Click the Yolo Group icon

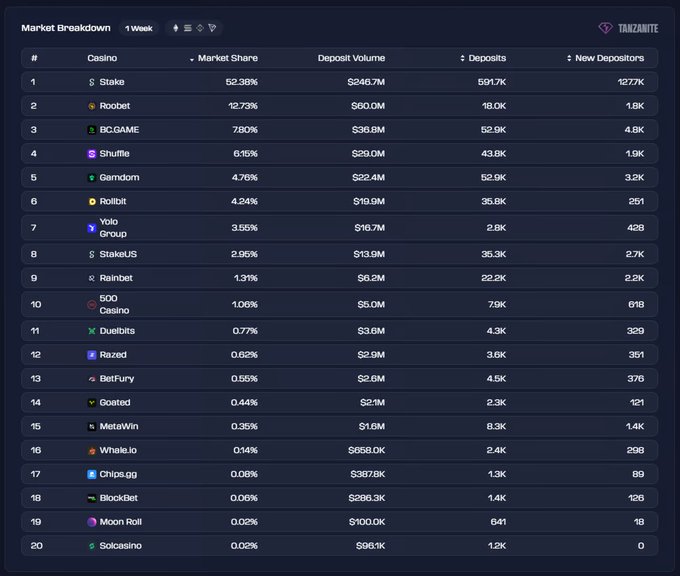coord(92,228)
